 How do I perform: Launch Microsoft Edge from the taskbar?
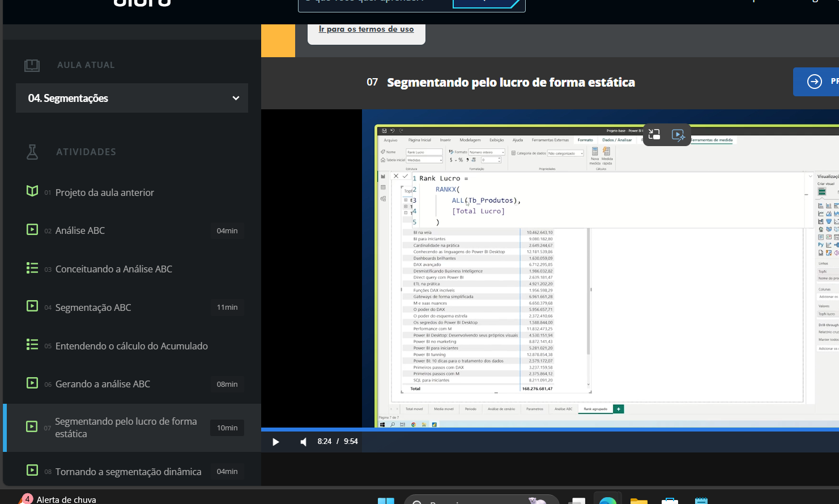607,500
